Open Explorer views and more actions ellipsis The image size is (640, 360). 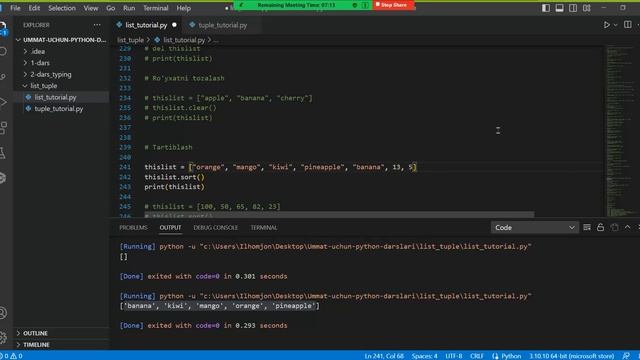(97, 25)
